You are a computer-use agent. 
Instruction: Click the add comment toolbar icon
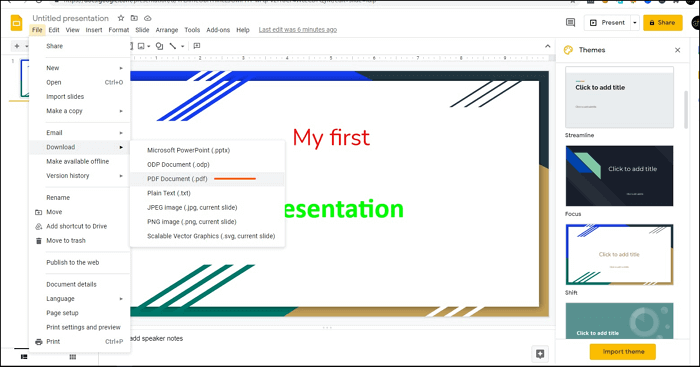coord(197,46)
